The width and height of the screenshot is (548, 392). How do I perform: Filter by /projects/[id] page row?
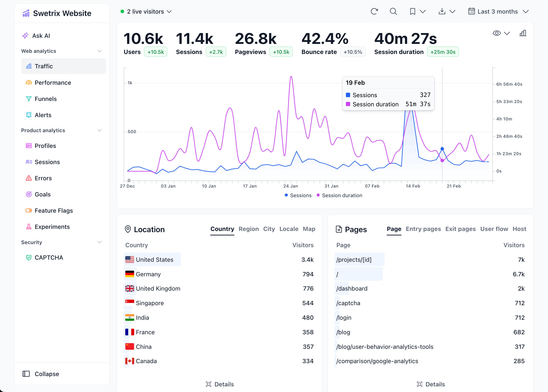[430, 259]
